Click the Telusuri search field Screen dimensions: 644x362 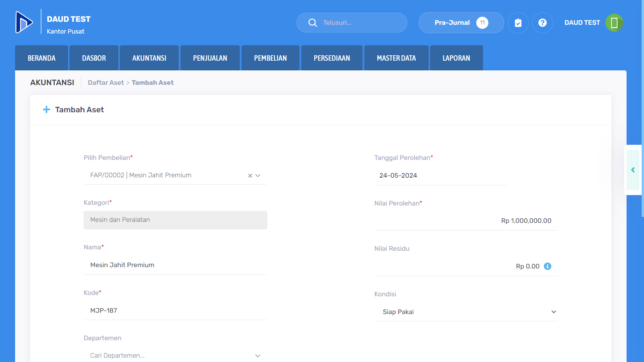point(352,22)
